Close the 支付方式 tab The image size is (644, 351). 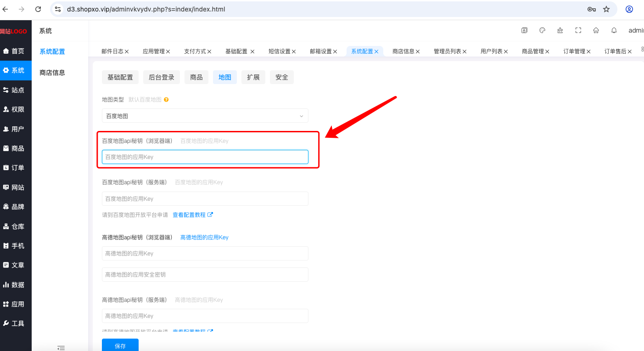coord(209,51)
